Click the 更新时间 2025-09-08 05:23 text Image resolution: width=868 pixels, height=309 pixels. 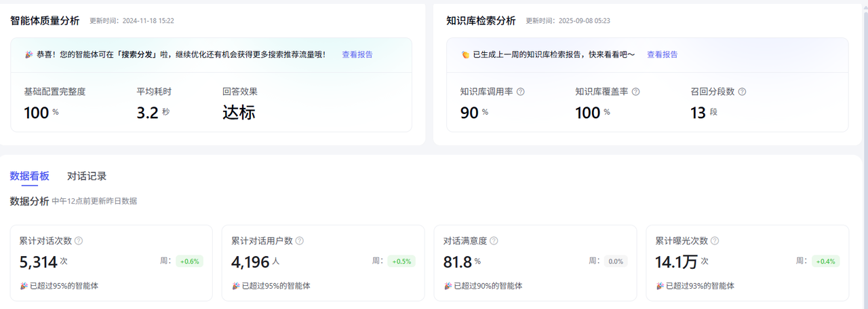tap(568, 20)
